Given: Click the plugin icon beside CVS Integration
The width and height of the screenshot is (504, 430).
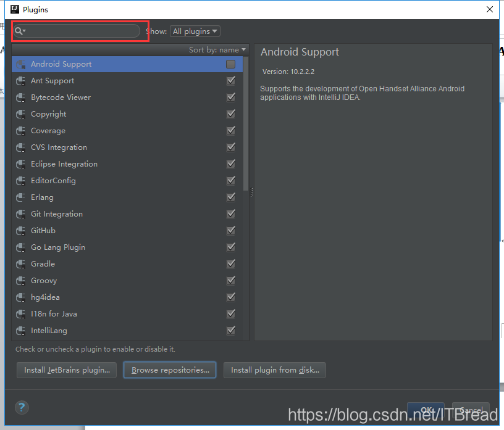Looking at the screenshot, I should (x=21, y=147).
